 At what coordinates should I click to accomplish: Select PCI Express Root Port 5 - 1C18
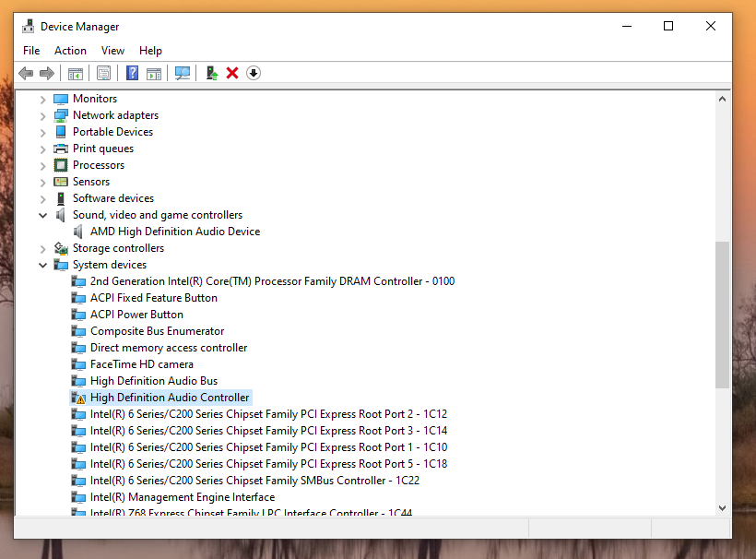click(x=268, y=464)
